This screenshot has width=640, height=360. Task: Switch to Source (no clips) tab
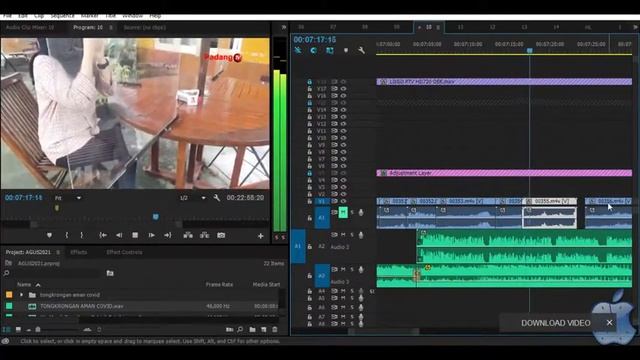(144, 27)
